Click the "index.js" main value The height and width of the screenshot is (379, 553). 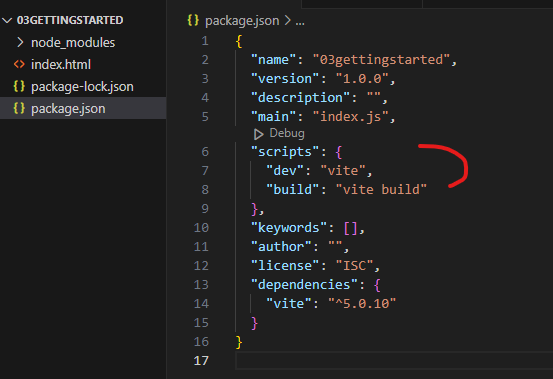351,117
